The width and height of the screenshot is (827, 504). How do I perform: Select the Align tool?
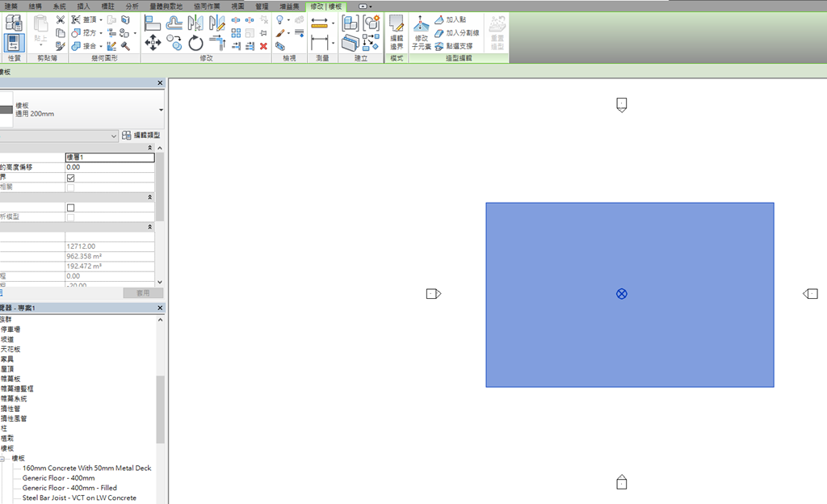153,23
